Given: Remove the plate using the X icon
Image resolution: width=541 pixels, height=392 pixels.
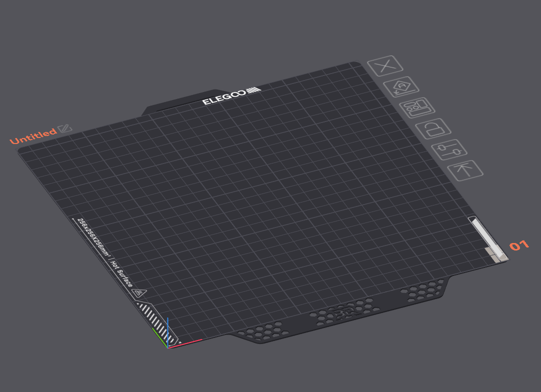Looking at the screenshot, I should (x=385, y=65).
